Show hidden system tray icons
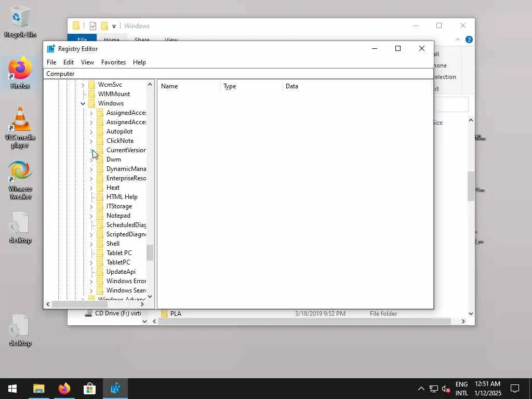This screenshot has height=399, width=532. pos(421,389)
